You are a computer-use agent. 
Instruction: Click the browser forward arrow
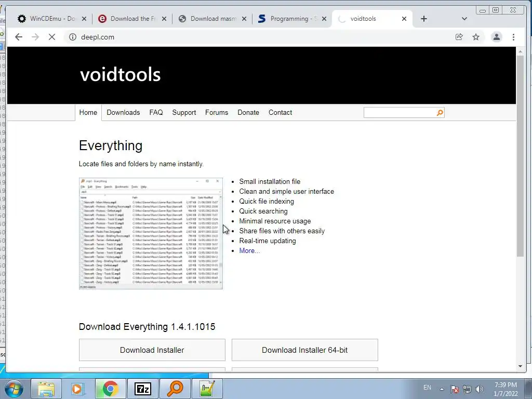(x=35, y=37)
